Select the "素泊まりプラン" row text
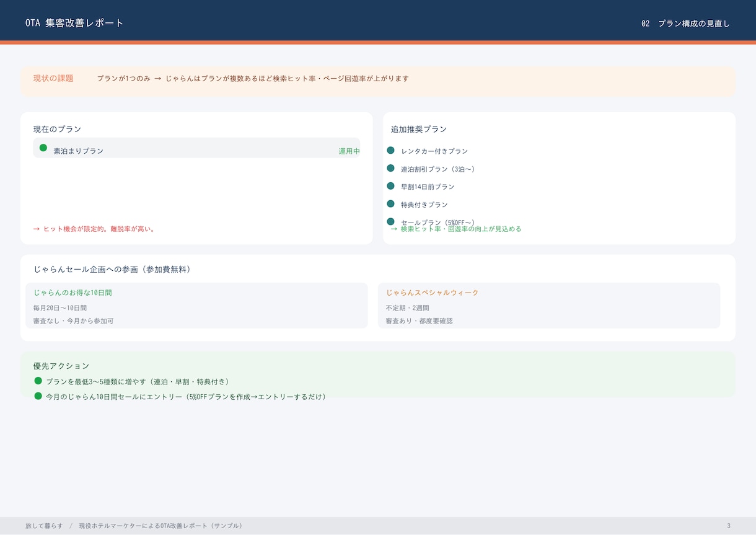 pos(79,151)
